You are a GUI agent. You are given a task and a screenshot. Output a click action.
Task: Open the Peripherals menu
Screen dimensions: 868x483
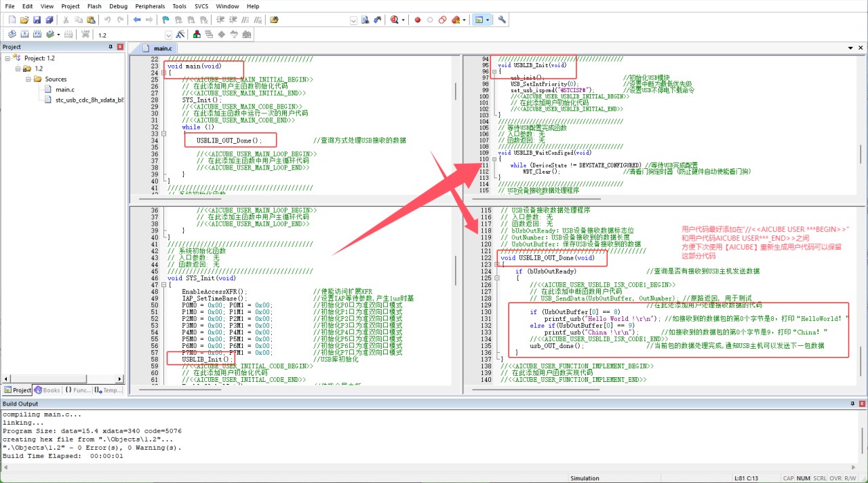[150, 6]
